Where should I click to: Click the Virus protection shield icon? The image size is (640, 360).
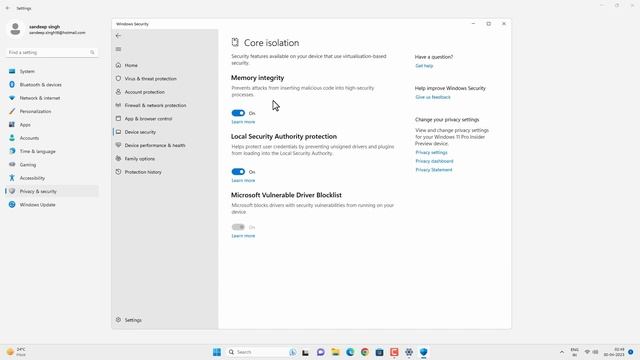[x=118, y=78]
